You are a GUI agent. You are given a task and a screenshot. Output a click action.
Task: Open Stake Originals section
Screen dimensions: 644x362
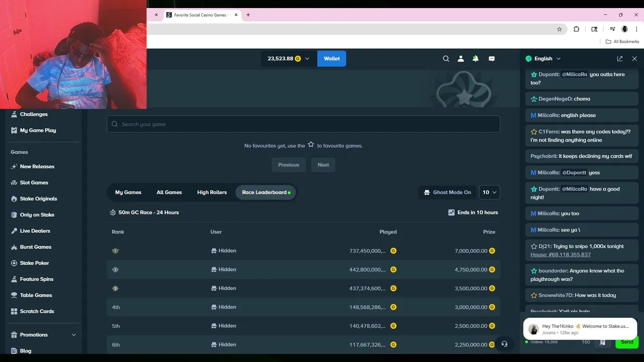tap(38, 199)
